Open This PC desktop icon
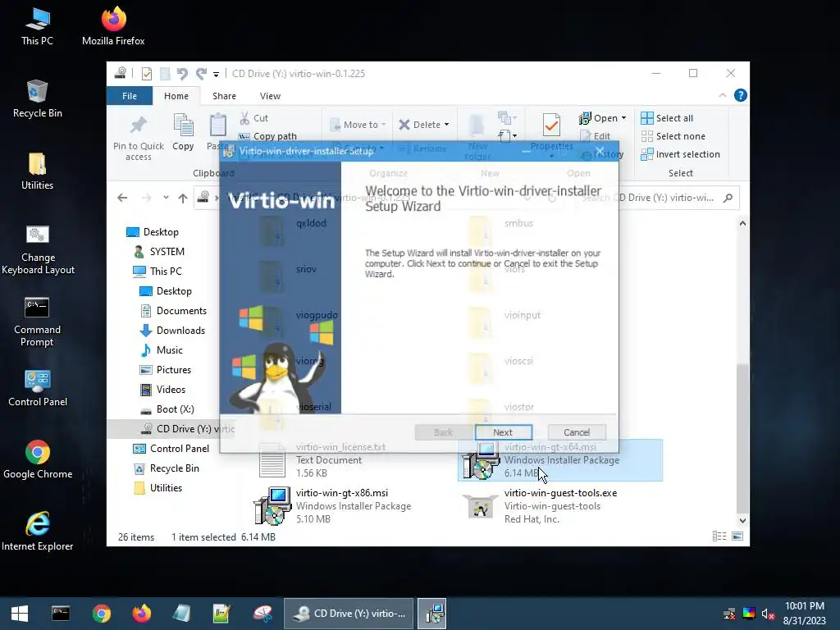840x630 pixels. click(37, 27)
